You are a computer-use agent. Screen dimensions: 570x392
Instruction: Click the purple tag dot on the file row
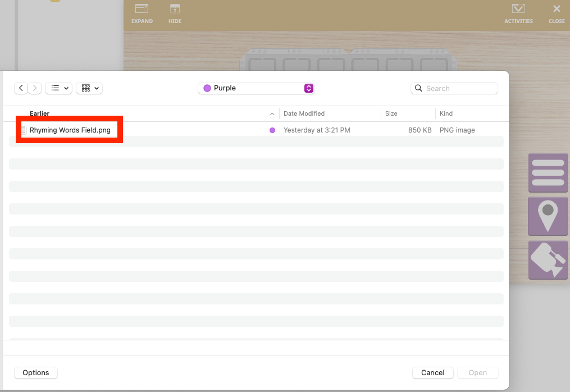272,130
